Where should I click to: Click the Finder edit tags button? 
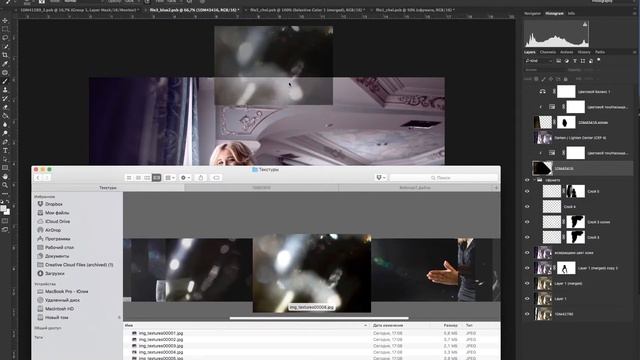point(216,178)
